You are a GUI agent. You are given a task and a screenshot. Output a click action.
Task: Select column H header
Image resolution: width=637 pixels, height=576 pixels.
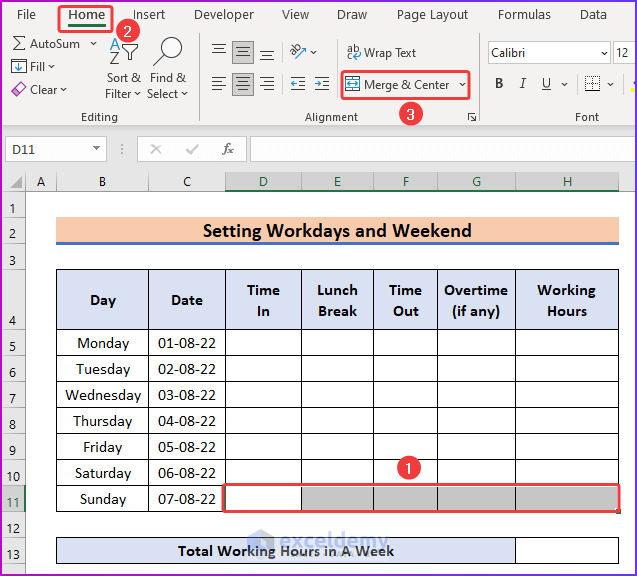click(567, 182)
